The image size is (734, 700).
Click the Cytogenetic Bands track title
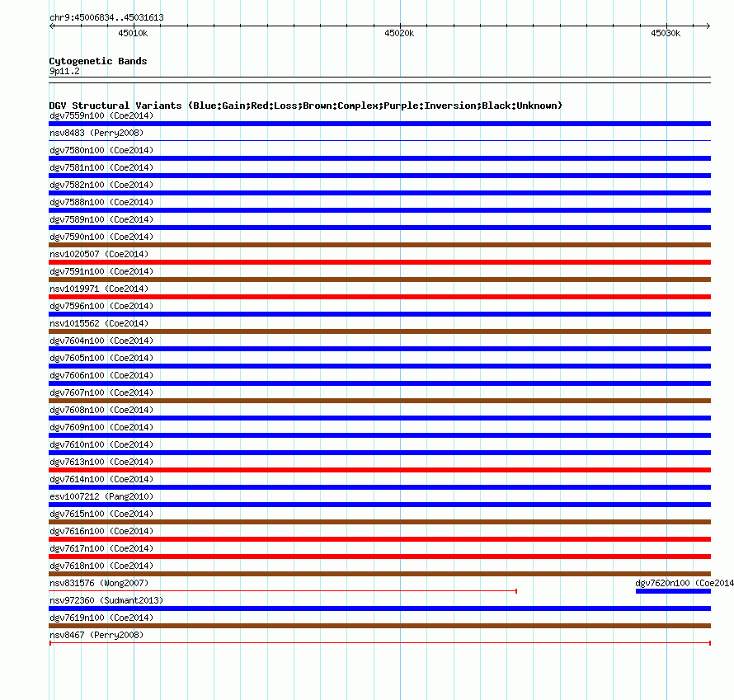(98, 61)
